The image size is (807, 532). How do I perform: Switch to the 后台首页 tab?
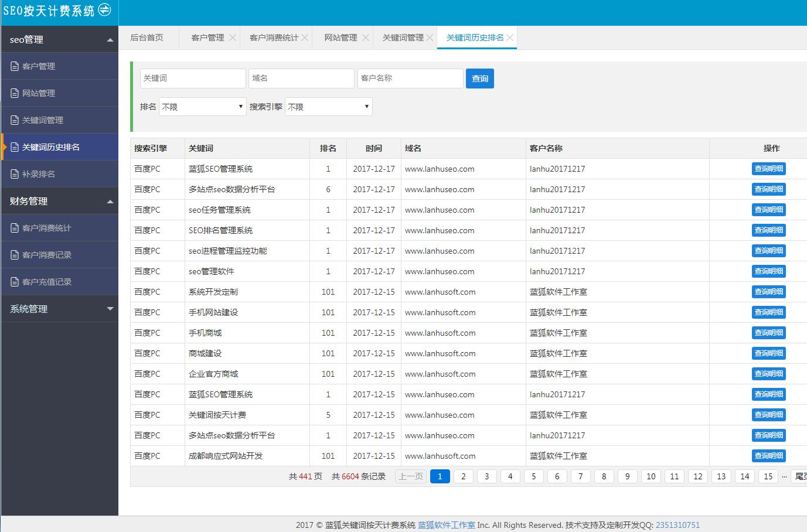tap(147, 37)
